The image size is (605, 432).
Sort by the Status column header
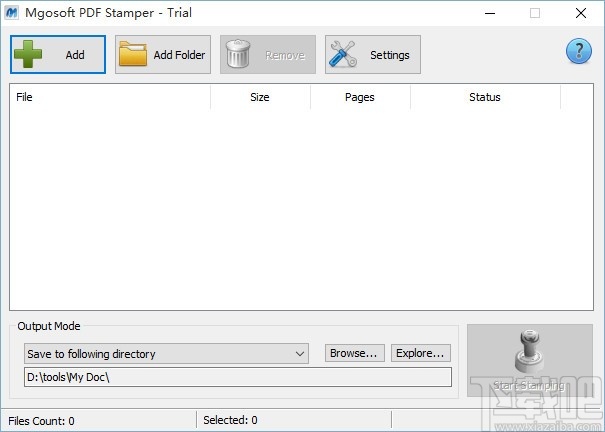tap(485, 97)
